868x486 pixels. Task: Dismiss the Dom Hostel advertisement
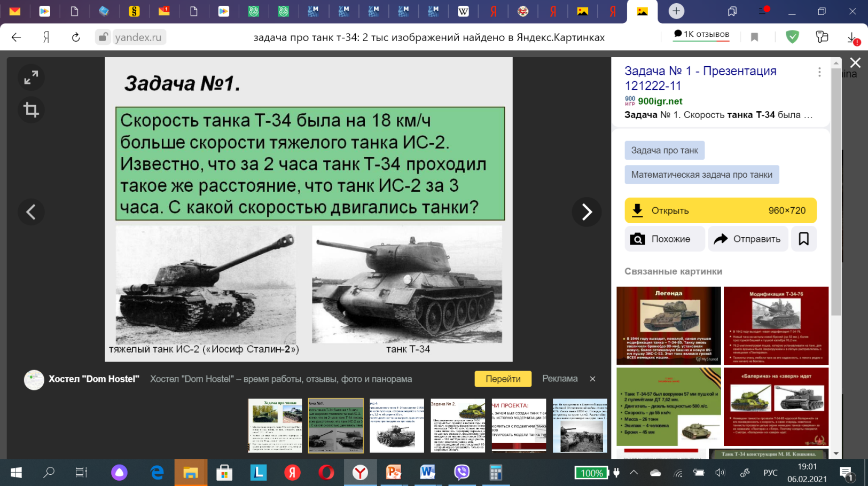(x=592, y=379)
